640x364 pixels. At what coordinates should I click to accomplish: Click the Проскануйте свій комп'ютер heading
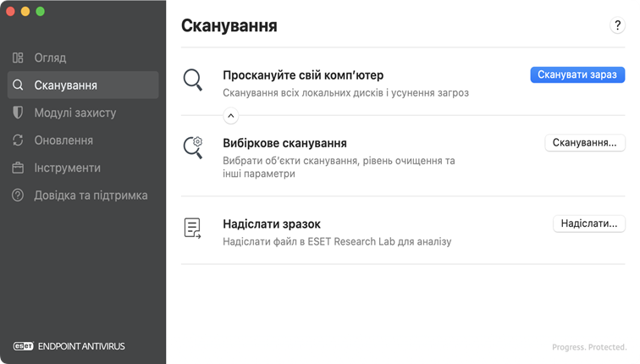tap(303, 75)
